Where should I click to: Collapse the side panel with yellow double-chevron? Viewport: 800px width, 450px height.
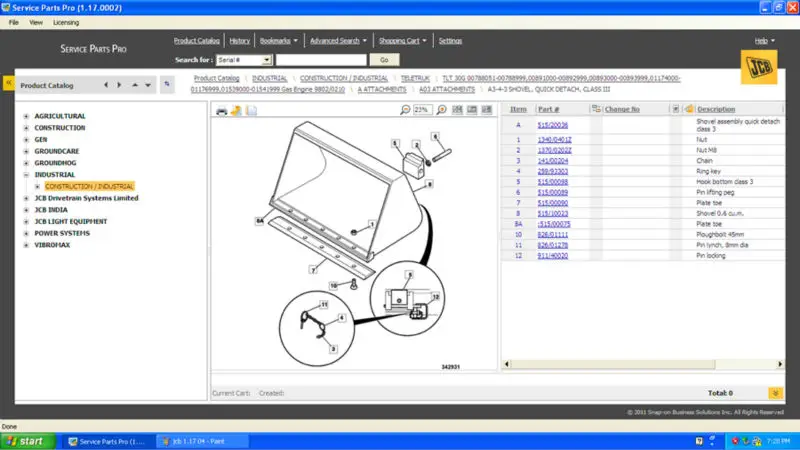point(9,83)
